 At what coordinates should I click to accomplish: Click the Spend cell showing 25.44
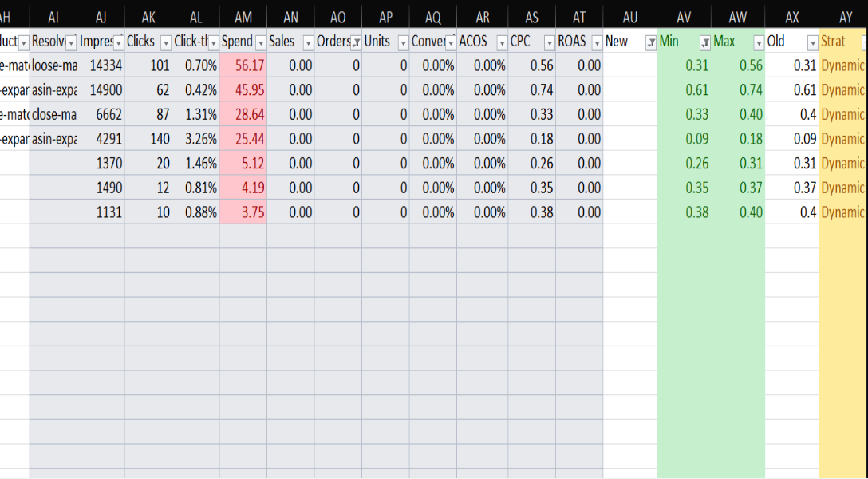tap(243, 138)
